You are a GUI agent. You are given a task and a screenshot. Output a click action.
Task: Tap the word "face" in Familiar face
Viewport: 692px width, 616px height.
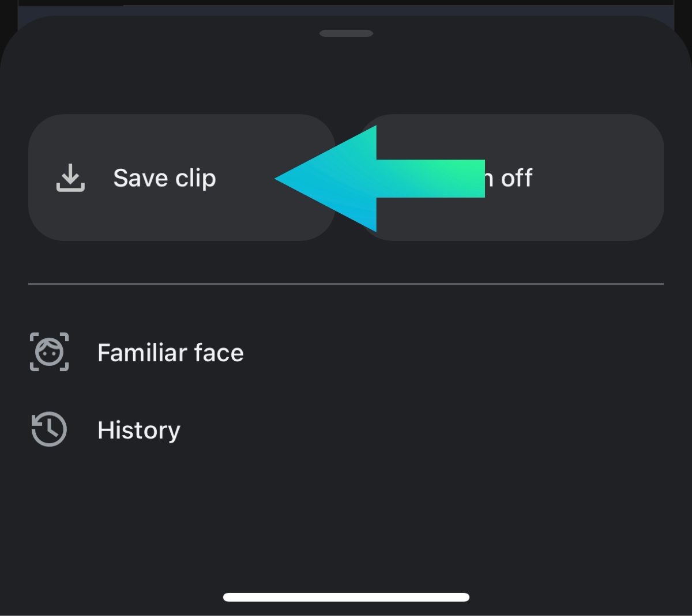tap(219, 353)
